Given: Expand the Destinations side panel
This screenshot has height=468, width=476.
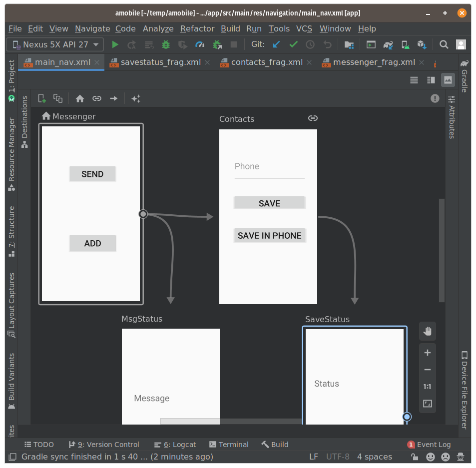Looking at the screenshot, I should click(24, 122).
